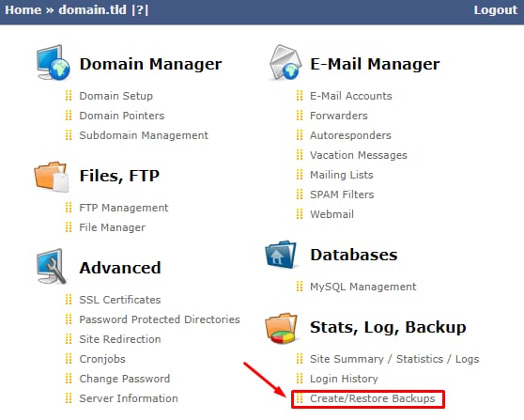The width and height of the screenshot is (524, 420).
Task: Open SSL Certificates page
Action: [120, 300]
